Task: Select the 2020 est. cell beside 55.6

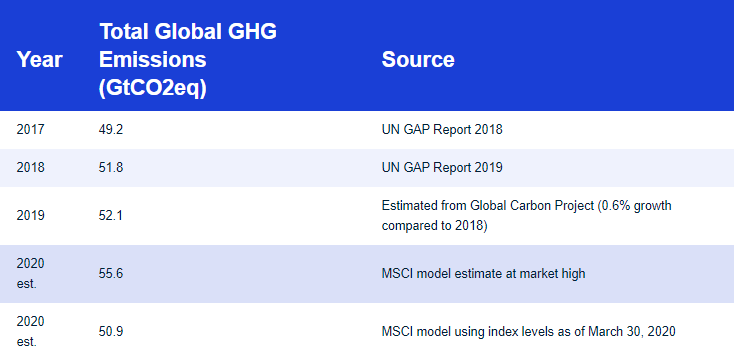Action: [30, 274]
